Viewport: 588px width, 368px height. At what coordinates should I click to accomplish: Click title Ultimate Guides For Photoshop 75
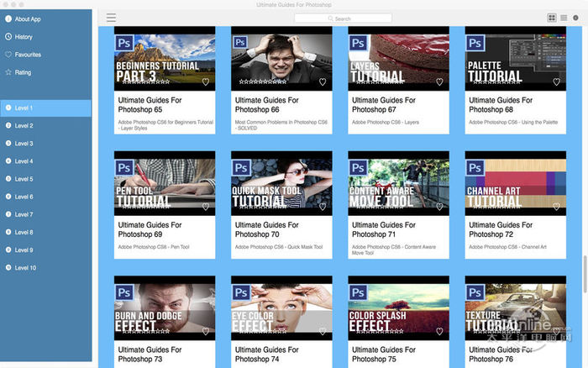click(x=384, y=354)
